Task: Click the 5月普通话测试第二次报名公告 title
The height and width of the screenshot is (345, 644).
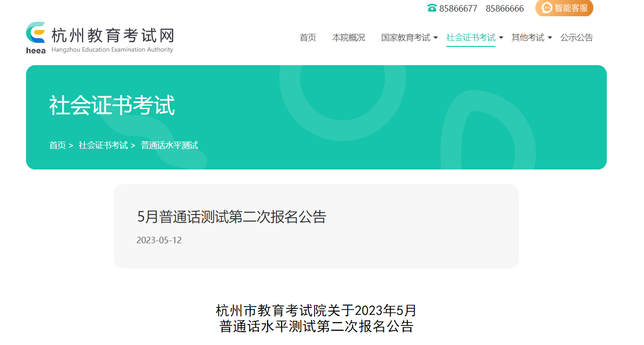Action: [231, 217]
